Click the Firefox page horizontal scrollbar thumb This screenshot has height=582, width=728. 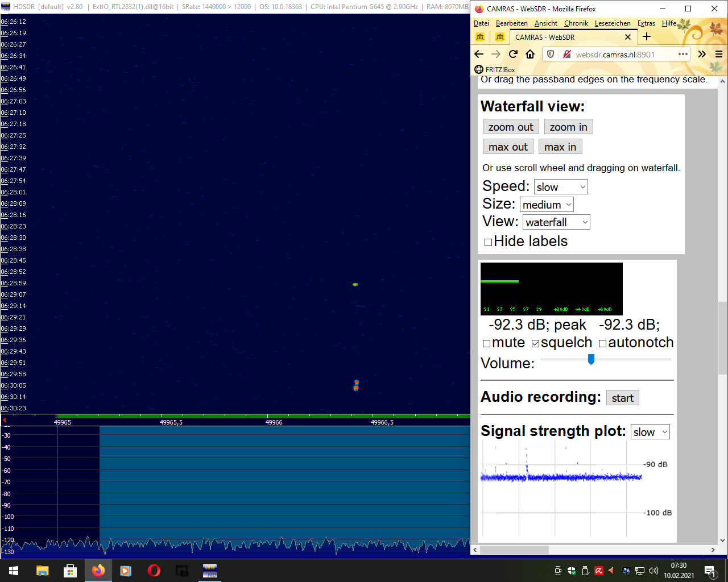click(514, 550)
